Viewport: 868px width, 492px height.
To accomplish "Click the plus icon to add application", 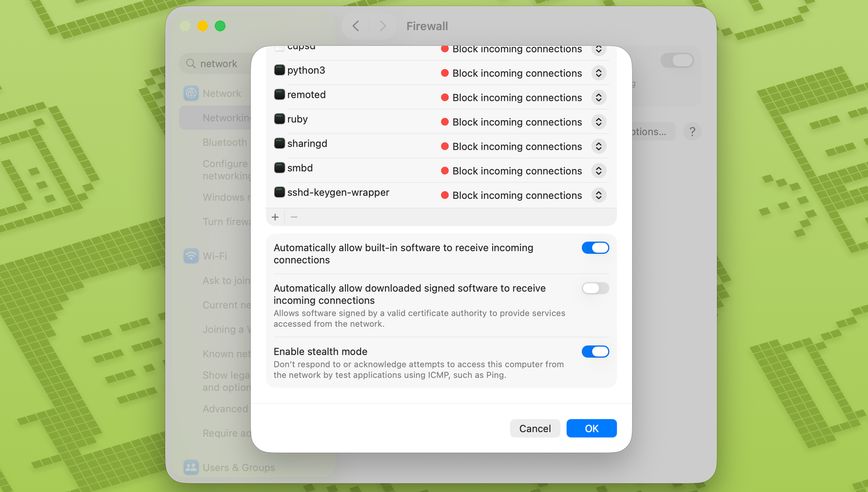I will [275, 217].
